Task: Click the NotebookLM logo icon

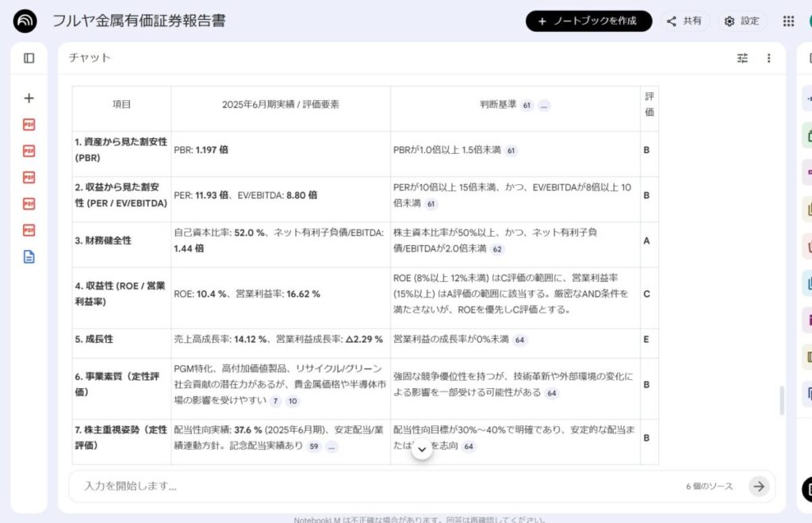Action: (25, 21)
